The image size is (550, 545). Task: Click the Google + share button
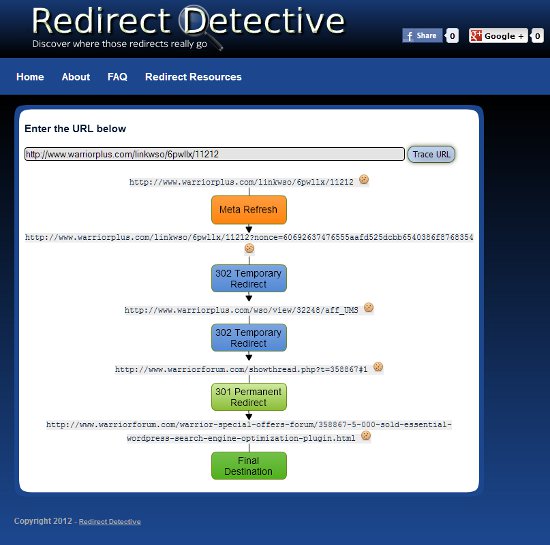pyautogui.click(x=498, y=35)
